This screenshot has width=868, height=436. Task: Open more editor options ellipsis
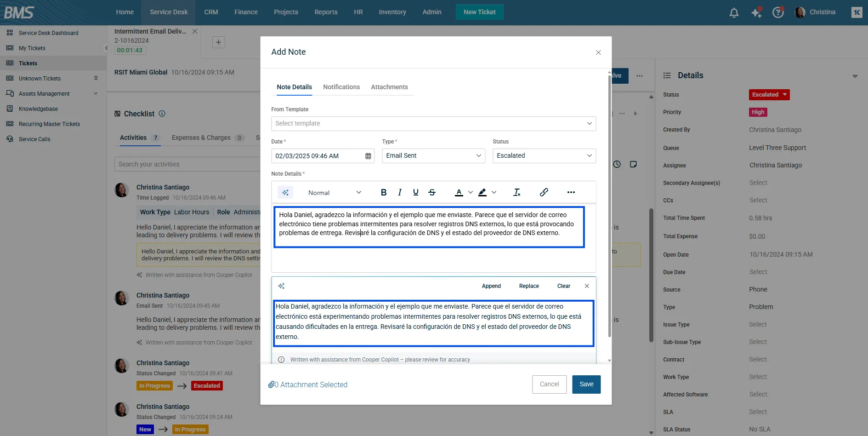pyautogui.click(x=571, y=192)
